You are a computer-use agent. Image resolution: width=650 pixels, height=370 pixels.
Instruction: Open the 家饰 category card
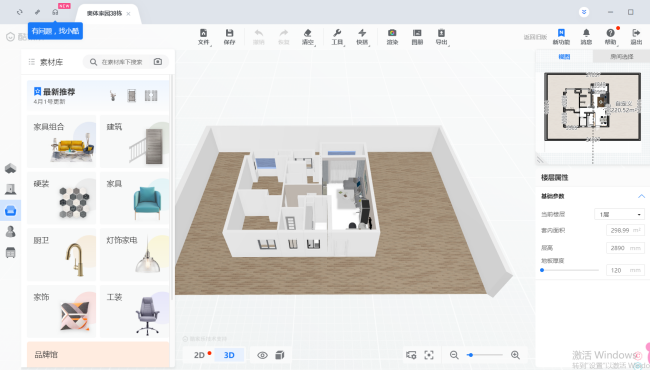[61, 311]
